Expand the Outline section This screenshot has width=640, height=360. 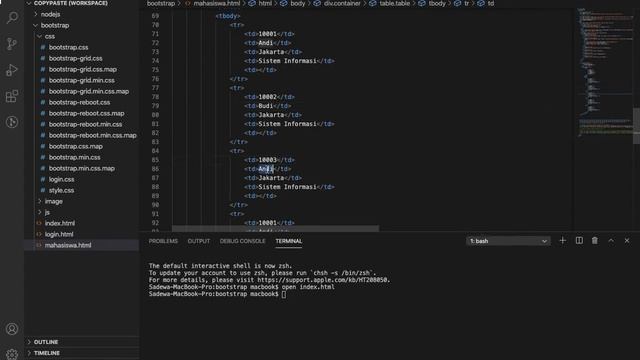(46, 342)
